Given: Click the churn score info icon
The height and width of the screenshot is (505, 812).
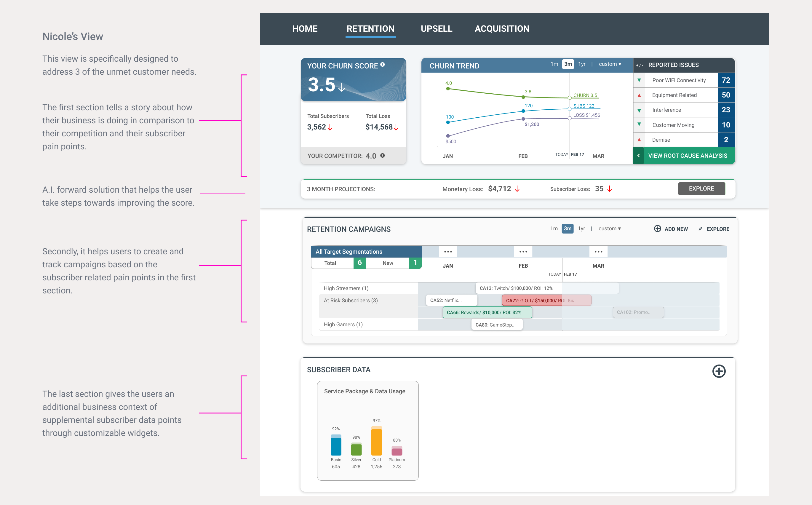Looking at the screenshot, I should (383, 65).
